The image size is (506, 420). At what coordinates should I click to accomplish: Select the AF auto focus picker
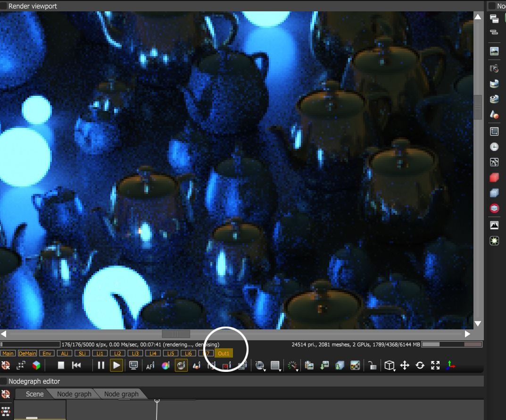pyautogui.click(x=150, y=366)
